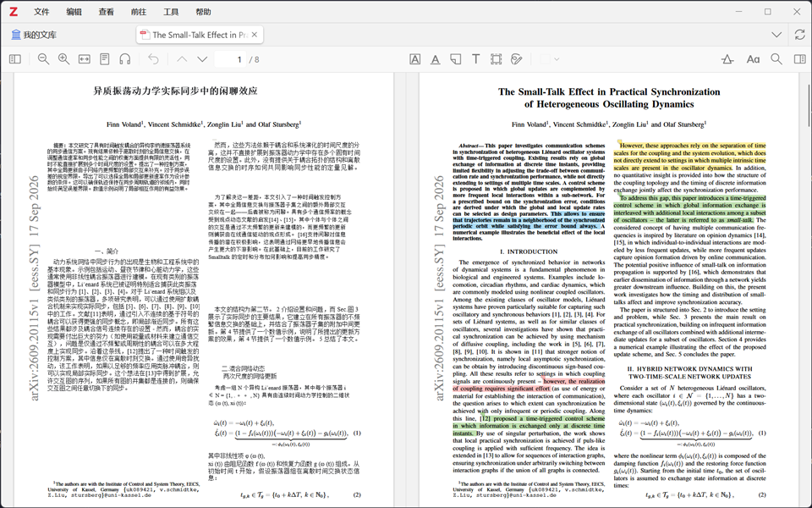Start read aloud with headphones icon
The height and width of the screenshot is (508, 812).
(125, 59)
